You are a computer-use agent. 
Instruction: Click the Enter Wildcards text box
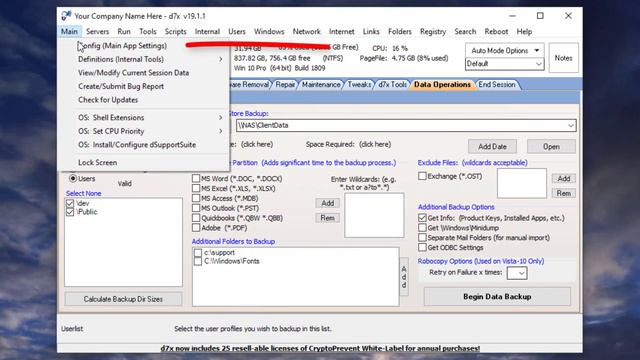374,215
